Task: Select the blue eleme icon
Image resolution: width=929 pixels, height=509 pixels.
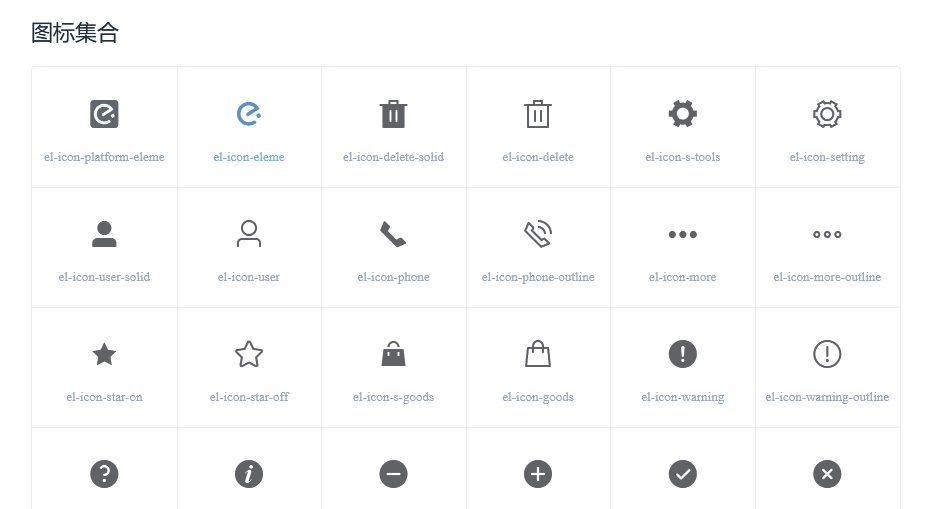Action: [249, 114]
